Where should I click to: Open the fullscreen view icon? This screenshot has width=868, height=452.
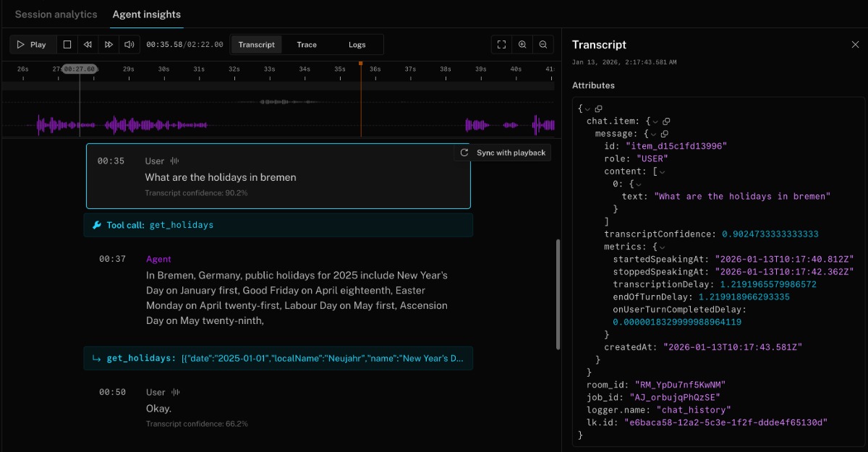coord(501,45)
